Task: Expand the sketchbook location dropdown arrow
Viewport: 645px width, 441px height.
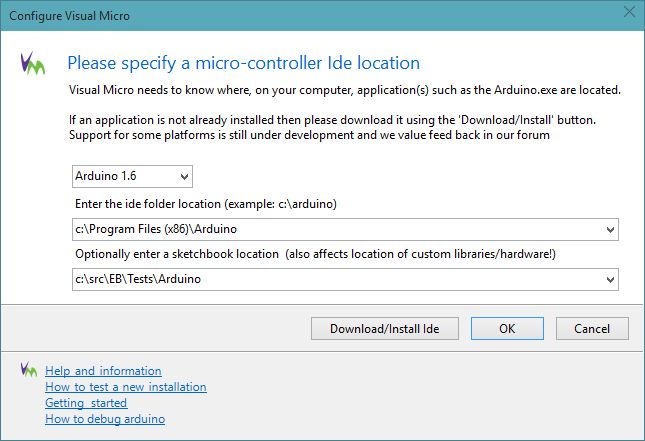Action: coord(610,279)
